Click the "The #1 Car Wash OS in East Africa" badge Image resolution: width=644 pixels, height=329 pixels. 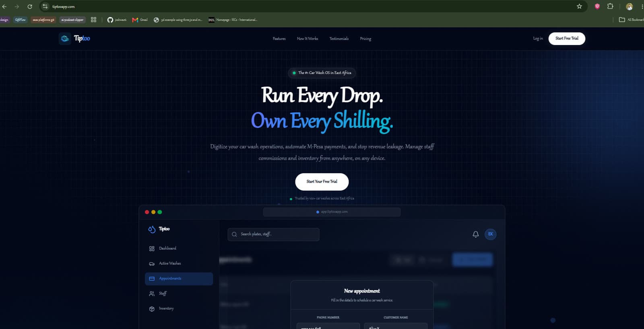322,73
